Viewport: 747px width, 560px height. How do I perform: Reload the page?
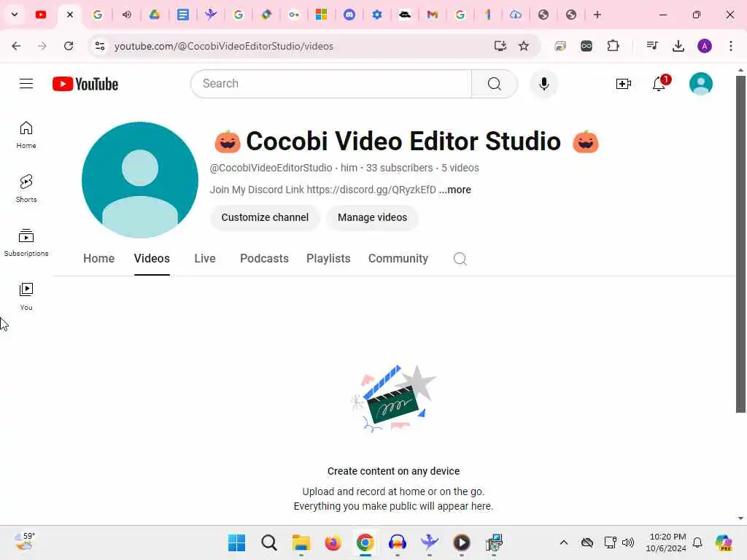pos(69,46)
